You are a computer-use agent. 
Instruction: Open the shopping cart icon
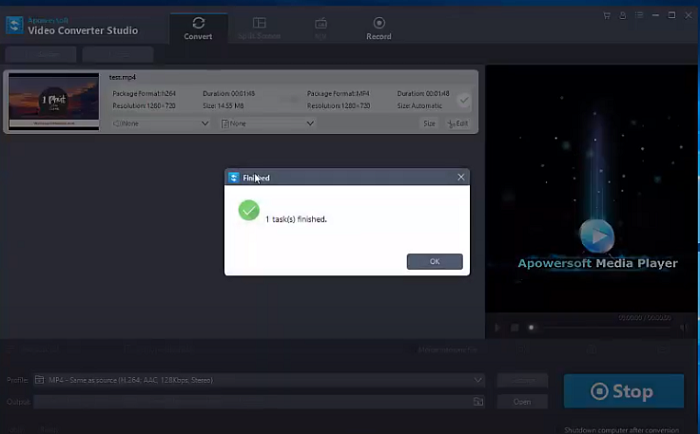click(x=606, y=16)
